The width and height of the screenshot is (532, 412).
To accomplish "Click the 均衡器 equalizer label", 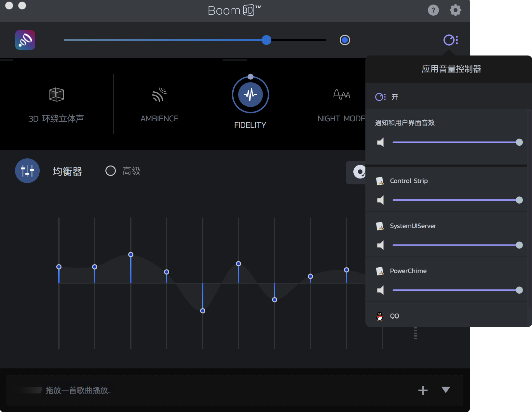I will coord(67,171).
